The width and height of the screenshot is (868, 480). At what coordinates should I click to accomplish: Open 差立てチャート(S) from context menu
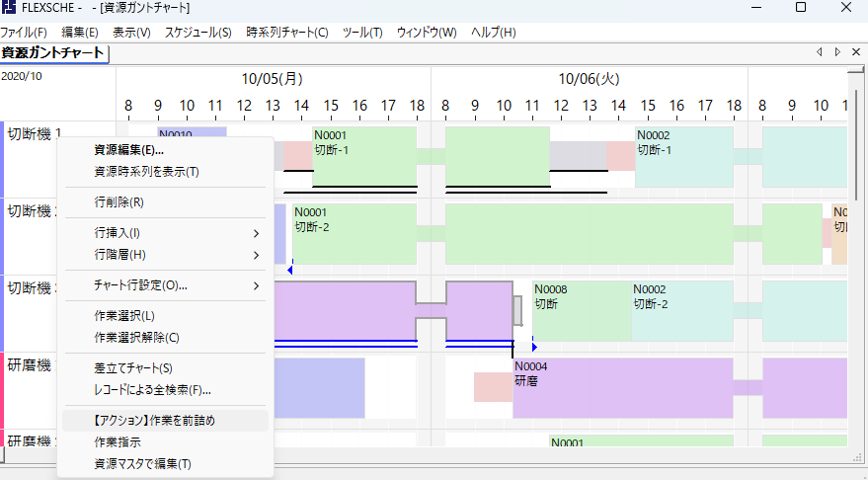[x=165, y=368]
